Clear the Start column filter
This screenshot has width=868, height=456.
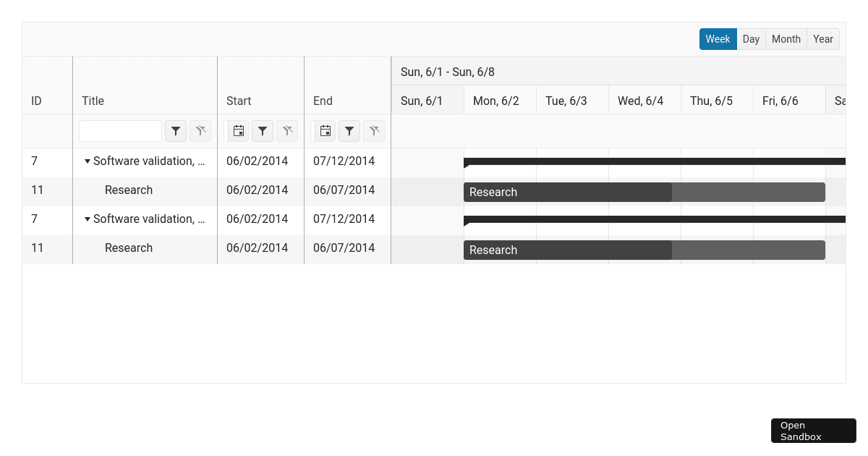coord(287,131)
